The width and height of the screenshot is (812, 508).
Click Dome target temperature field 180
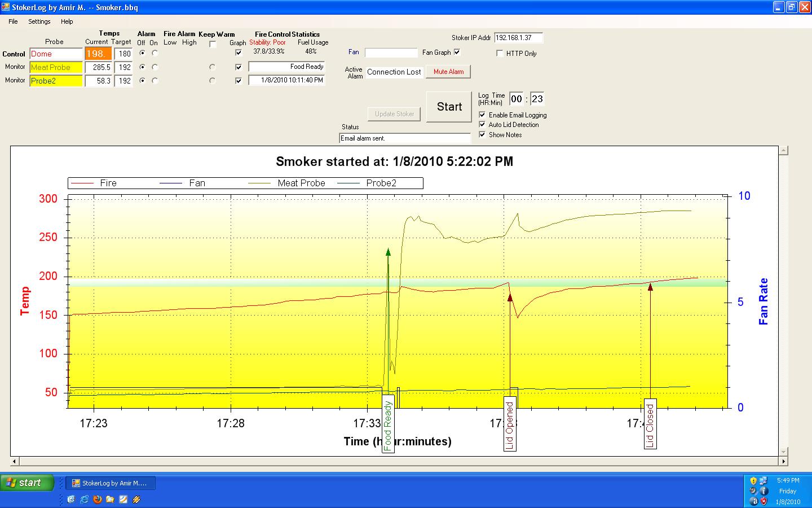123,54
